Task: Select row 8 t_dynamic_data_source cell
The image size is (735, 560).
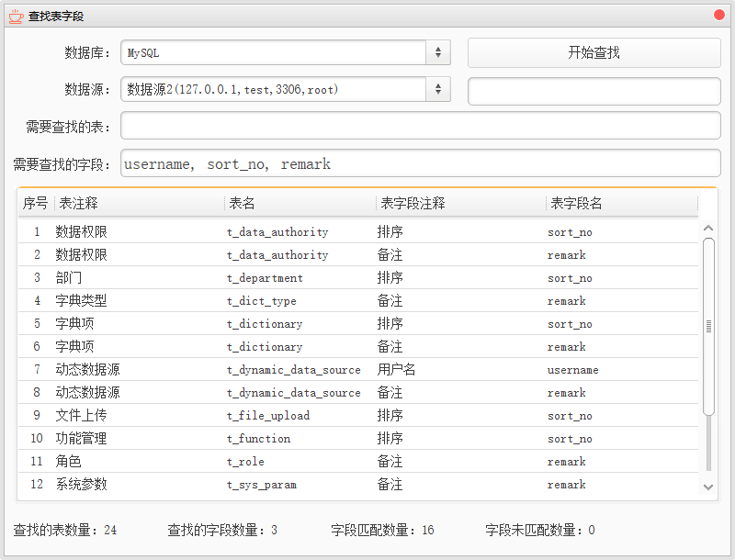Action: coord(294,392)
